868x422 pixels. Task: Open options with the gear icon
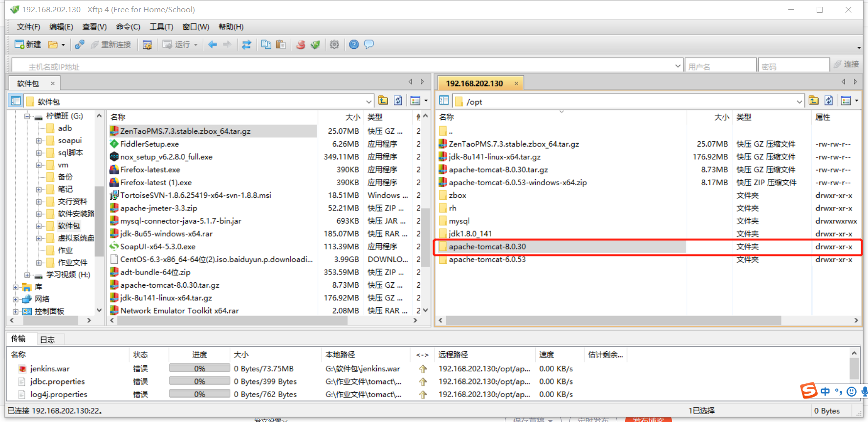click(x=334, y=44)
